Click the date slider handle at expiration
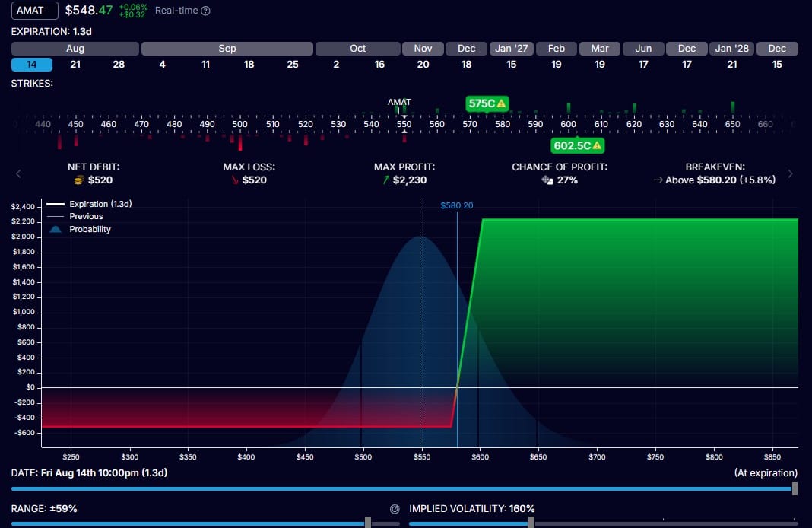This screenshot has width=812, height=528. pos(795,488)
